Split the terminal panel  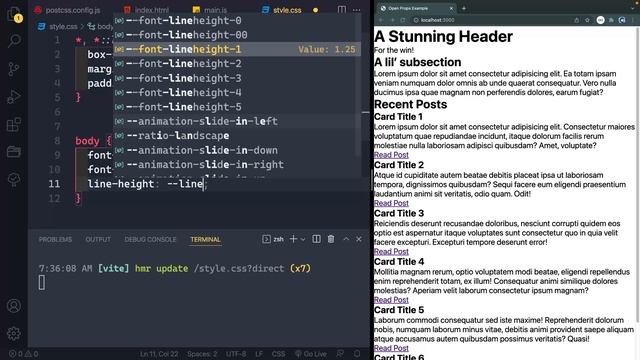[x=316, y=239]
